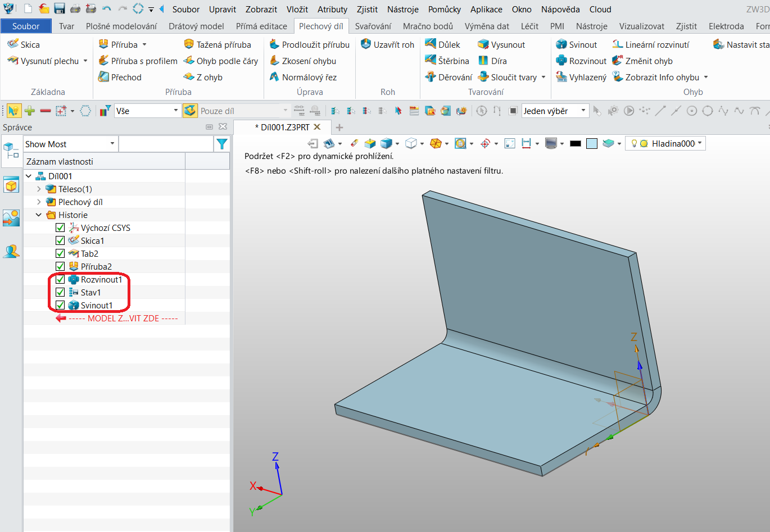Viewport: 770px width, 532px height.
Task: Click the filter funnel button in Správce
Action: [222, 144]
